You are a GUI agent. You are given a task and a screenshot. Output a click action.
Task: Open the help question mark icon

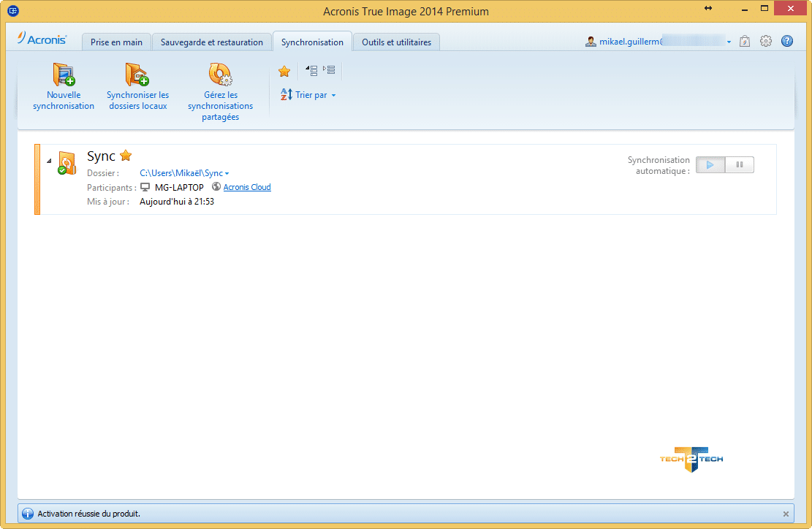pyautogui.click(x=787, y=41)
